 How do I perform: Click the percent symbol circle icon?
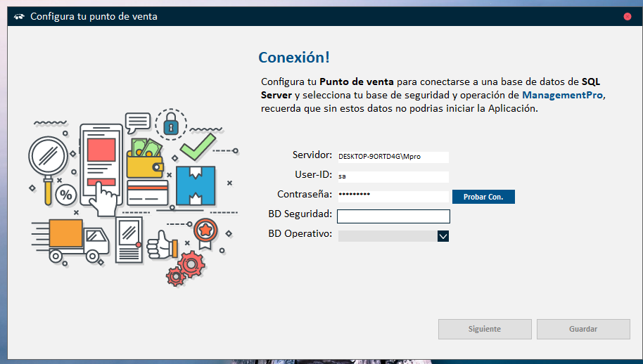pos(66,195)
